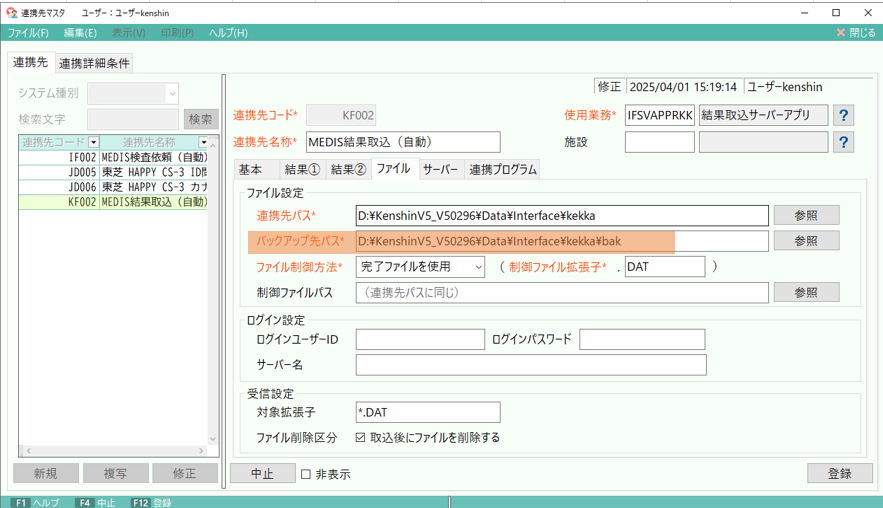Open ファイル制御方法 dropdown
Image resolution: width=883 pixels, height=508 pixels.
tap(476, 267)
